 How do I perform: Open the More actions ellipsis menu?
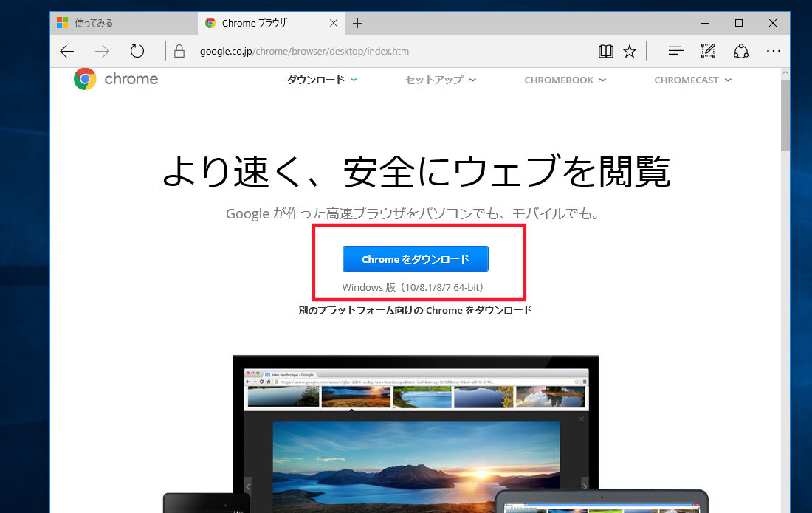tap(774, 51)
